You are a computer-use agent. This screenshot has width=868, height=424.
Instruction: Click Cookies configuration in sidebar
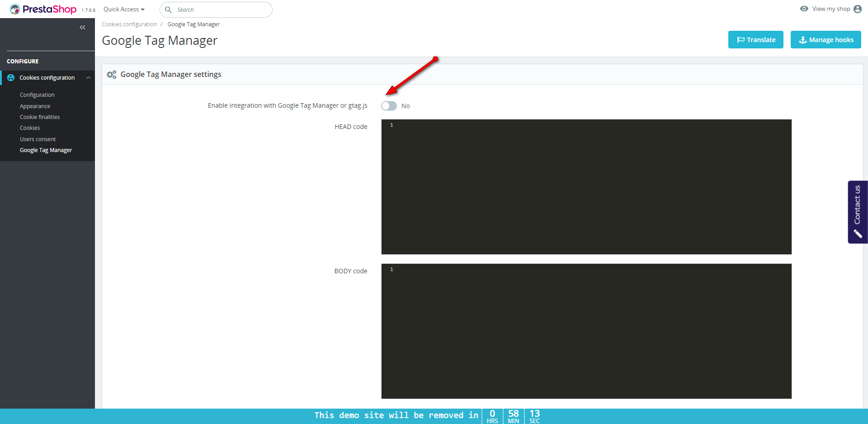pos(47,78)
